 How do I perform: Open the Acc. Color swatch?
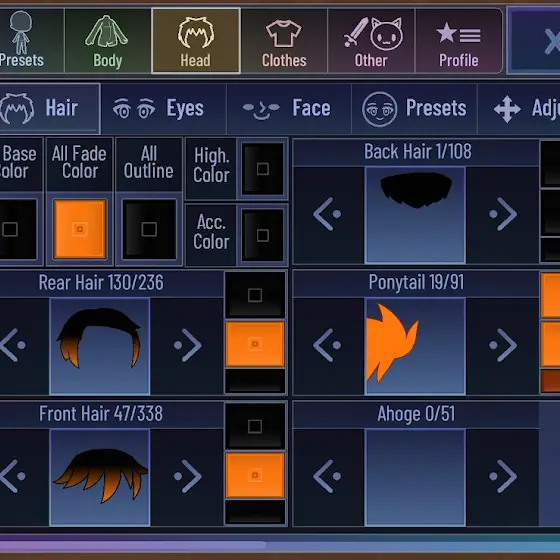click(263, 235)
